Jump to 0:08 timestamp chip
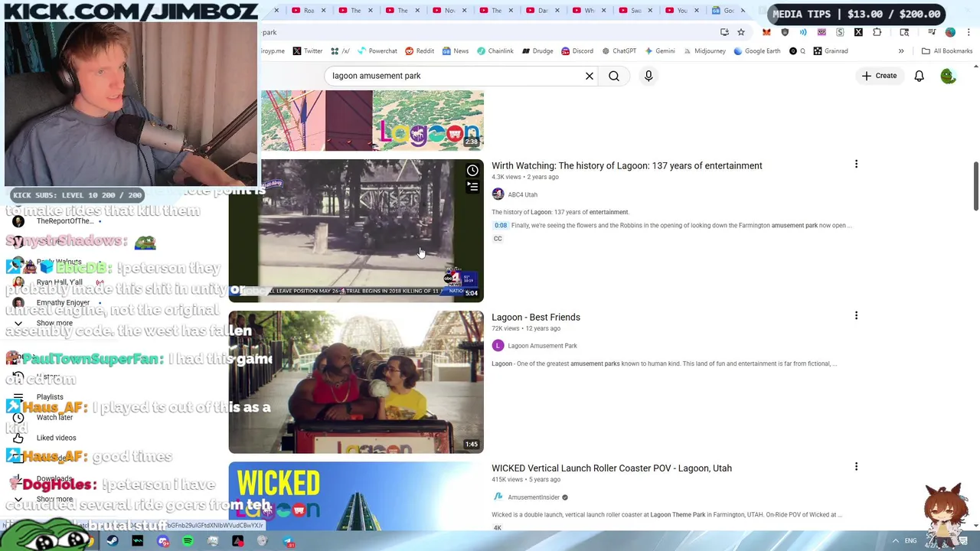Screen dimensions: 980x551 [500, 226]
